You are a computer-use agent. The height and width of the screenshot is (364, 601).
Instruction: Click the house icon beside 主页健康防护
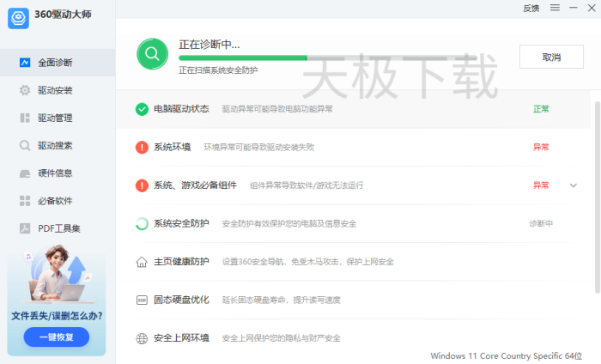[142, 262]
